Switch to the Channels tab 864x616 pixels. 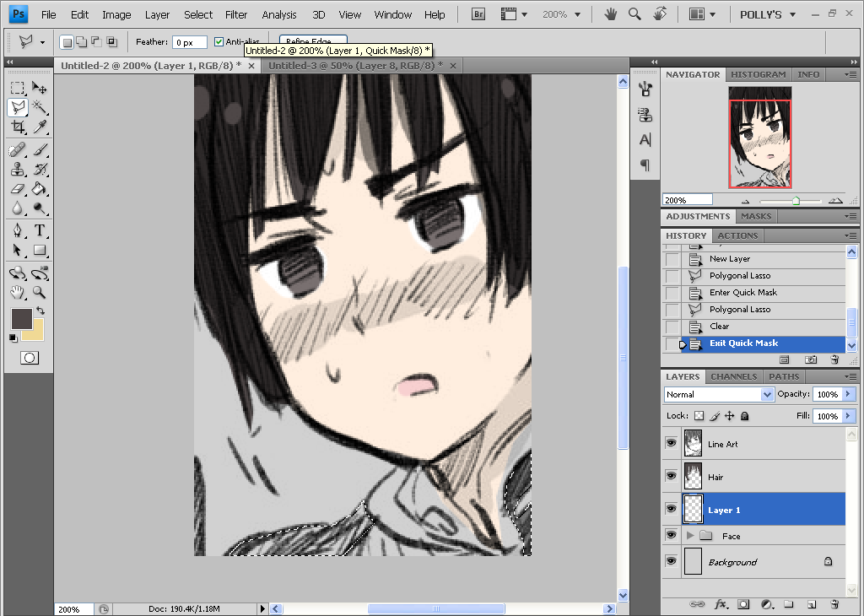click(733, 377)
